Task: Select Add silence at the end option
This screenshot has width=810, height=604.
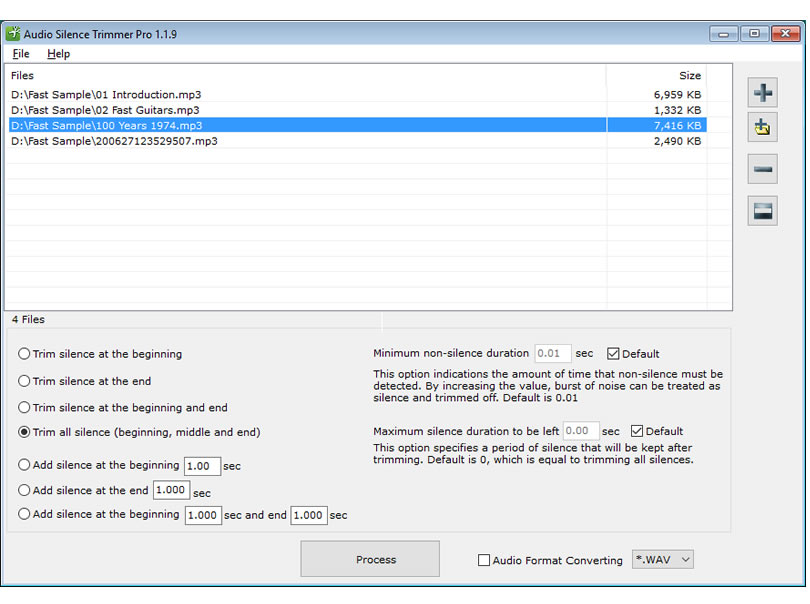Action: [x=24, y=491]
